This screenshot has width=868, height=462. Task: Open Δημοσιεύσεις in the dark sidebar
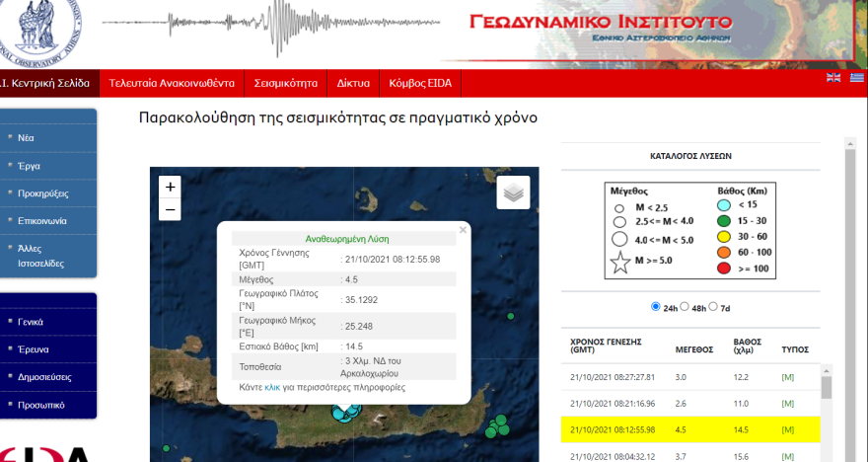(44, 377)
